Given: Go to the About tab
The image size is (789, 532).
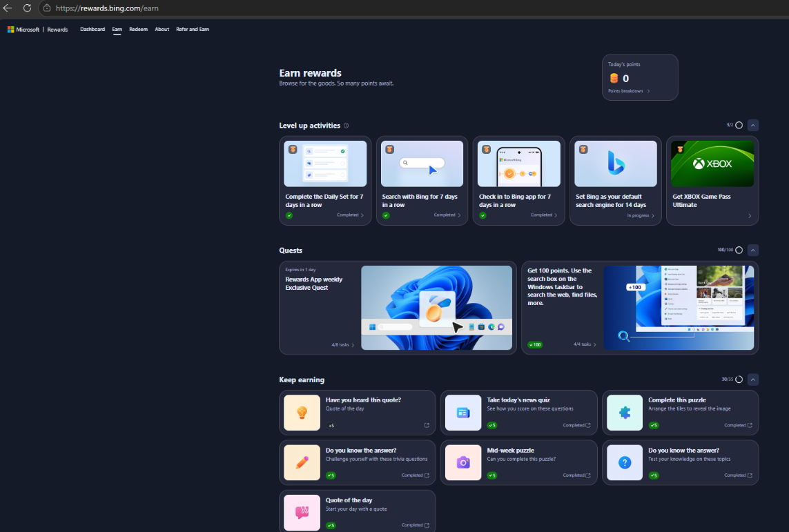Looking at the screenshot, I should click(x=162, y=30).
